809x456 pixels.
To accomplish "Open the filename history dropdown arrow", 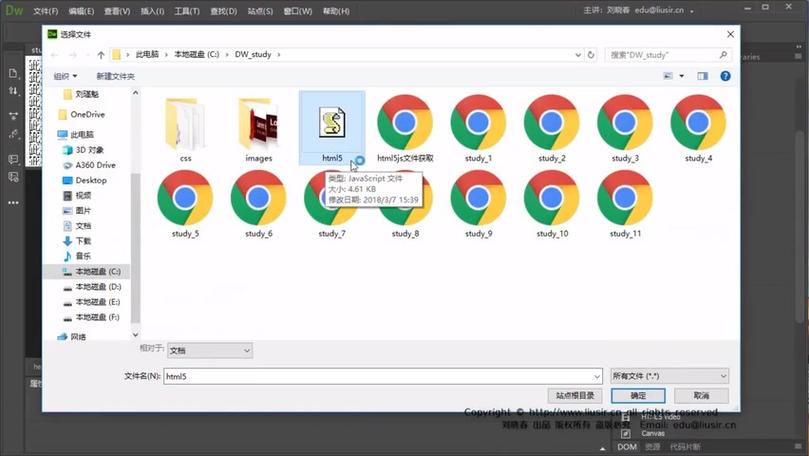I will click(597, 377).
